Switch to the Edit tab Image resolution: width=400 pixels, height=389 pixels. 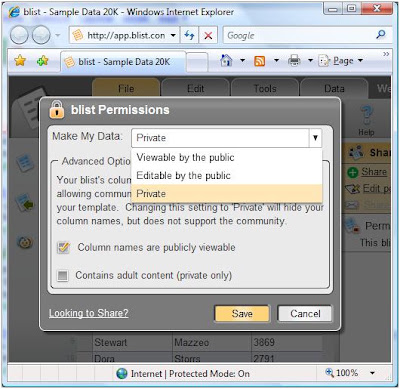point(195,88)
